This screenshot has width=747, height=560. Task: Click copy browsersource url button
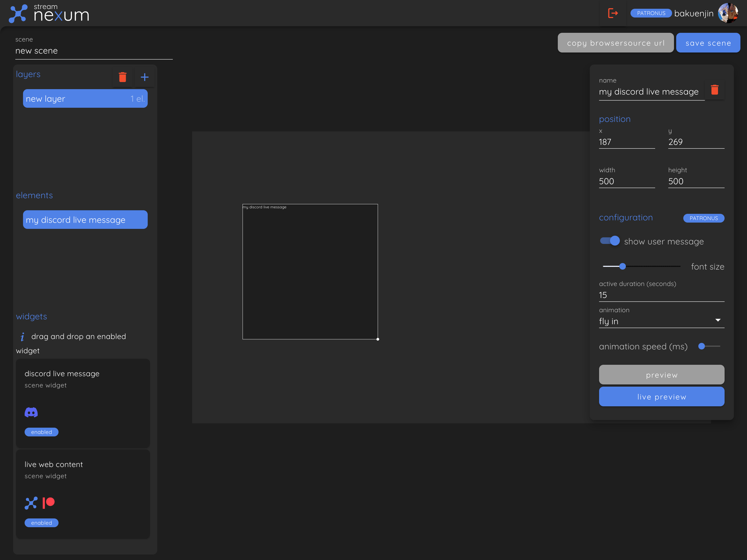(615, 43)
